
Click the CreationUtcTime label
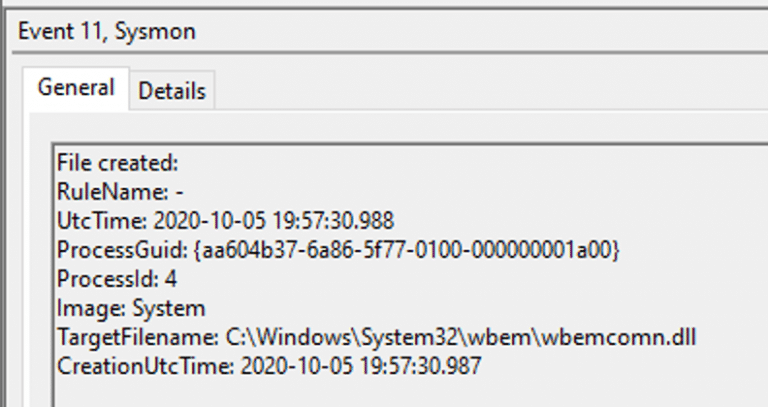click(145, 366)
